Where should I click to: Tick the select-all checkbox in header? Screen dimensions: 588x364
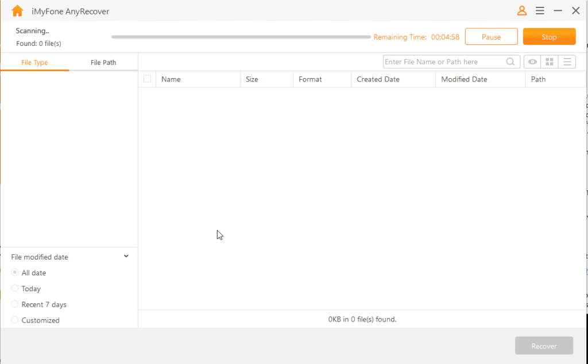[148, 79]
